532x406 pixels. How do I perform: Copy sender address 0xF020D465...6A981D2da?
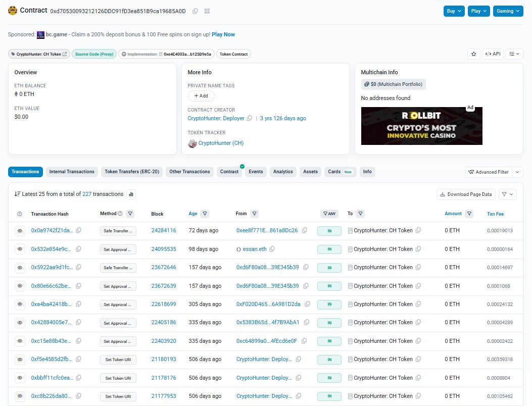coord(307,304)
